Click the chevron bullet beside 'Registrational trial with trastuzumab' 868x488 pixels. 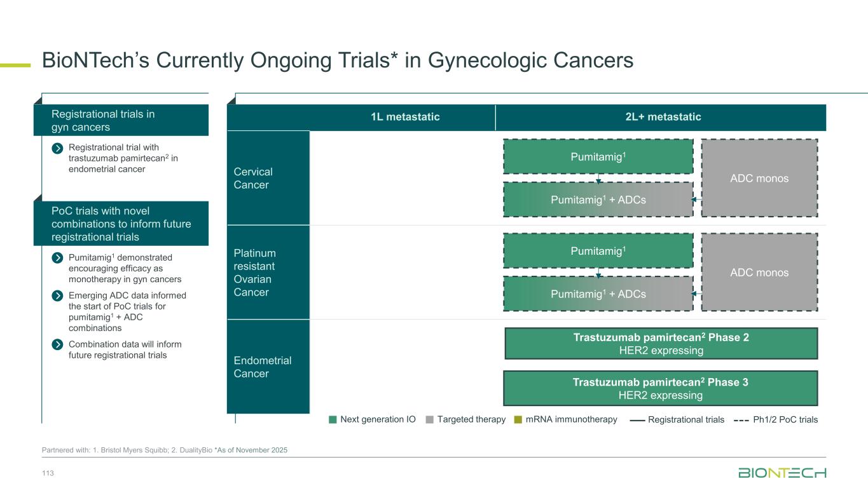point(57,148)
